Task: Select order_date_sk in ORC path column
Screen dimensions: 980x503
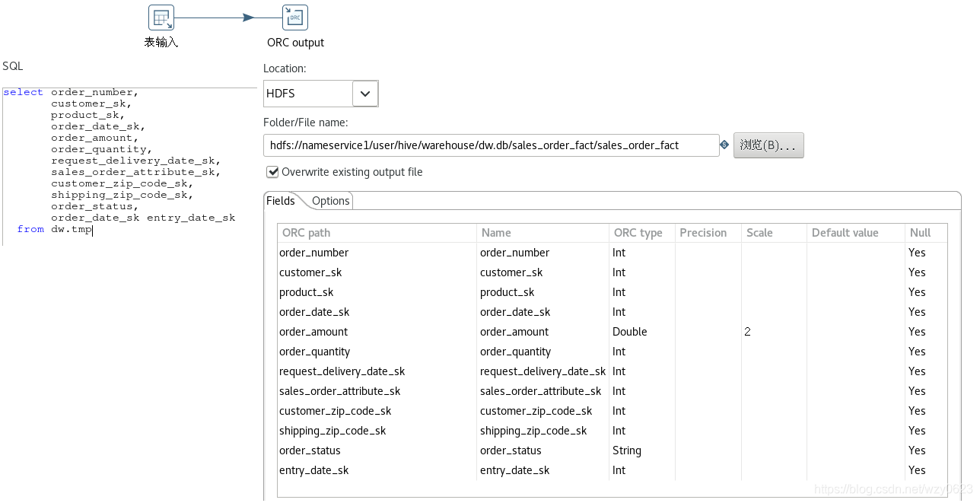Action: (314, 312)
